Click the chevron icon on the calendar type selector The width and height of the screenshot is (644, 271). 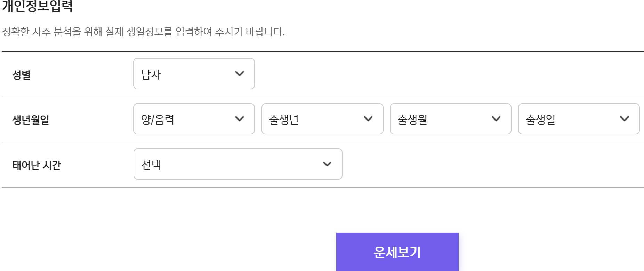click(240, 119)
